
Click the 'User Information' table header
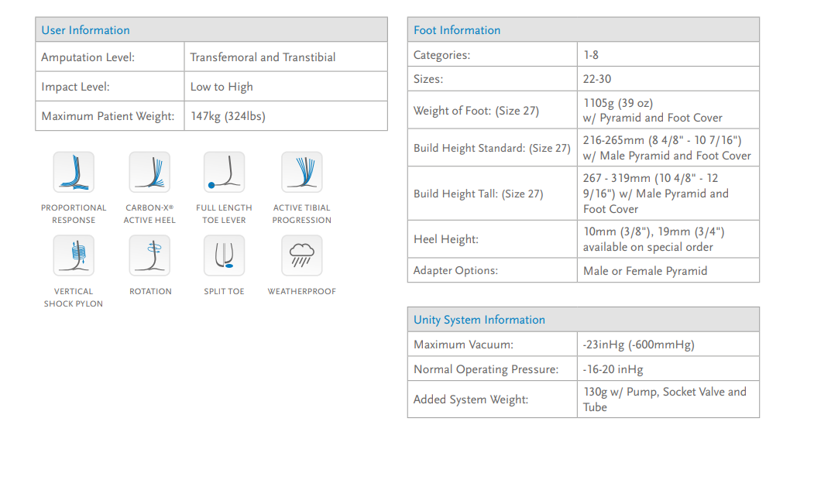211,29
